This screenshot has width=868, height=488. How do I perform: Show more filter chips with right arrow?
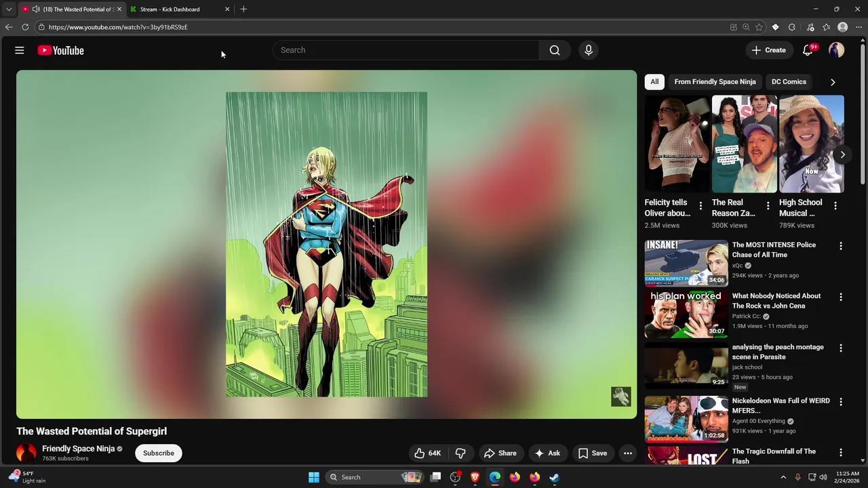[x=833, y=82]
